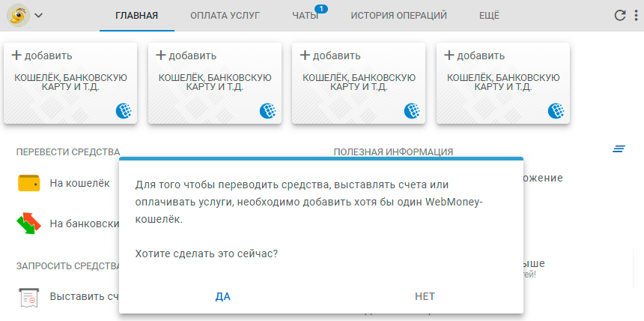The width and height of the screenshot is (644, 321).
Task: Open the three-dot options menu
Action: tap(637, 15)
